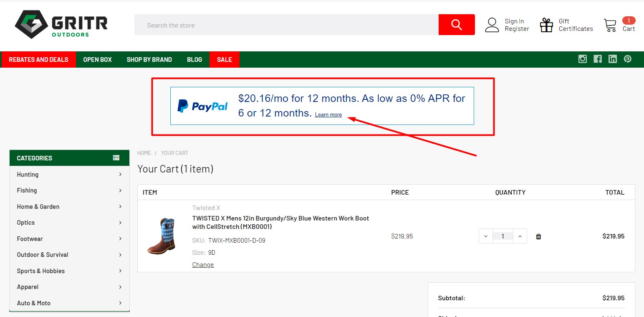Click the size value 9D
This screenshot has width=644, height=317.
coord(212,253)
